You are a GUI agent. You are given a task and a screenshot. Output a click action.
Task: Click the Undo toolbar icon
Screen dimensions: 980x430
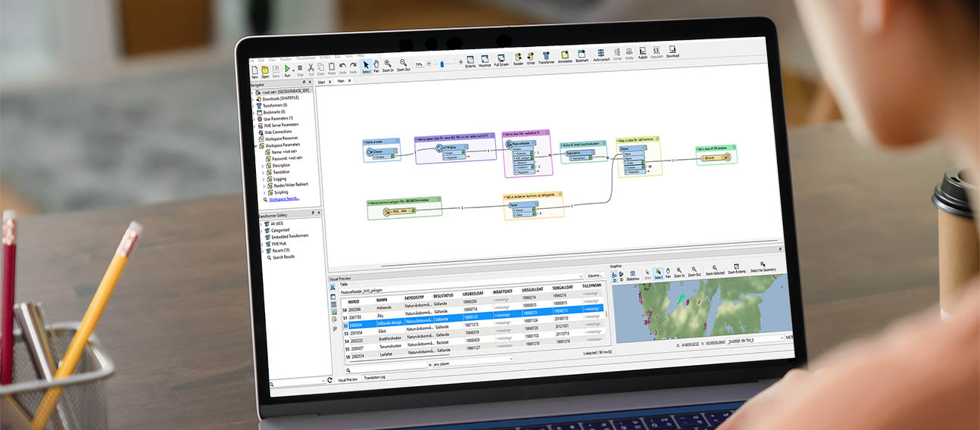coord(342,68)
